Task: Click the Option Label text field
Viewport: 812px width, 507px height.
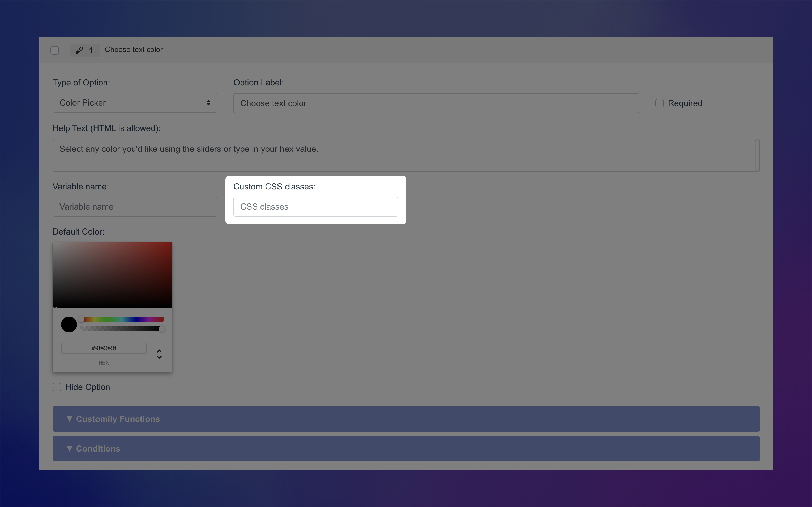Action: (436, 103)
